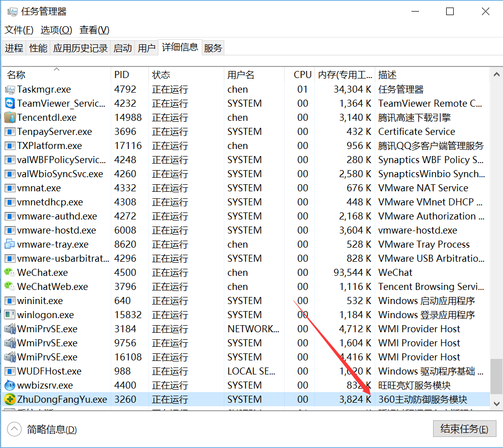Click the vmware-hostd.exe row icon
Viewport: 503px width, 448px height.
[x=10, y=231]
